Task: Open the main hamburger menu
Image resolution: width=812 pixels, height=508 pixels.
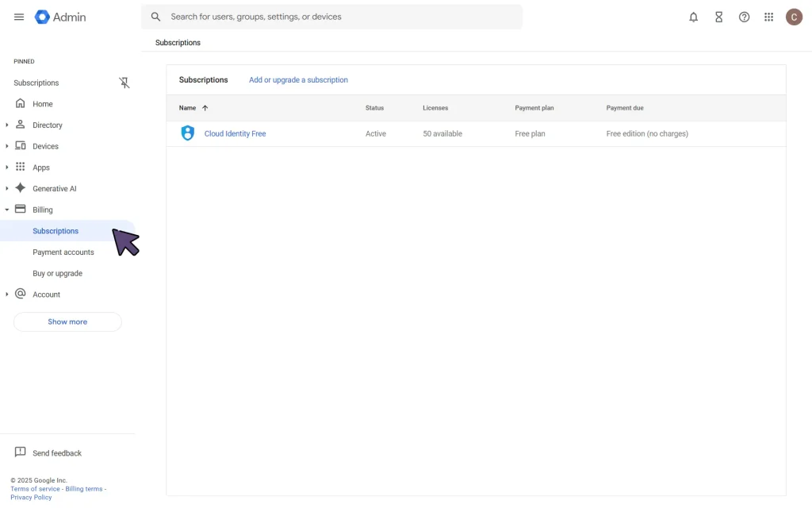Action: [19, 17]
